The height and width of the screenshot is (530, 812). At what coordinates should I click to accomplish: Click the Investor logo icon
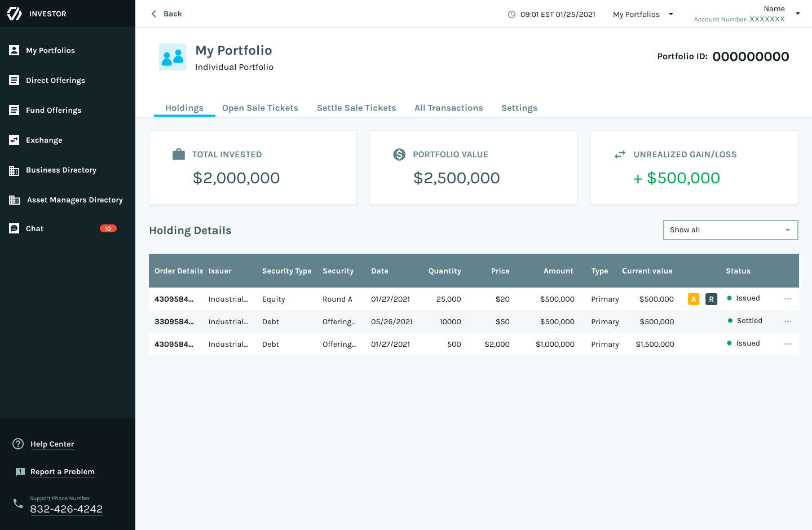(x=14, y=14)
